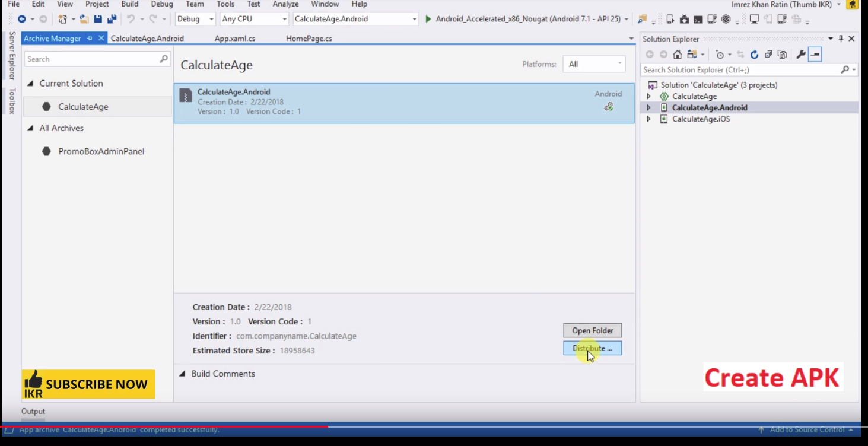Toggle Preview Selected Items in Solution Explorer
Image resolution: width=868 pixels, height=446 pixels.
tap(815, 55)
